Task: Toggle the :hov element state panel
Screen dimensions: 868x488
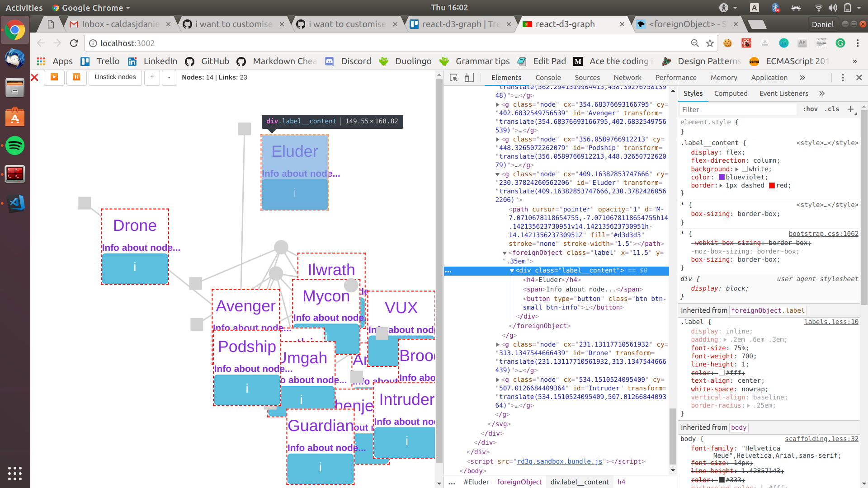Action: (x=810, y=109)
